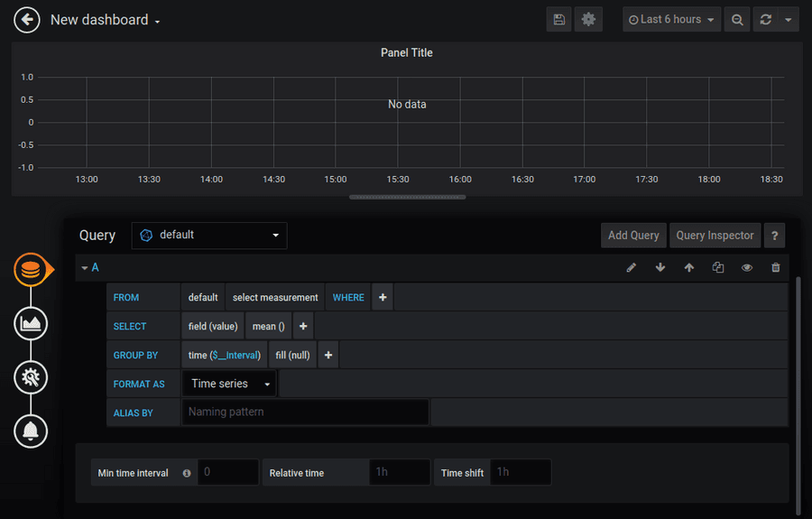This screenshot has height=519, width=812.
Task: Open the refresh interval dropdown arrow
Action: click(789, 20)
